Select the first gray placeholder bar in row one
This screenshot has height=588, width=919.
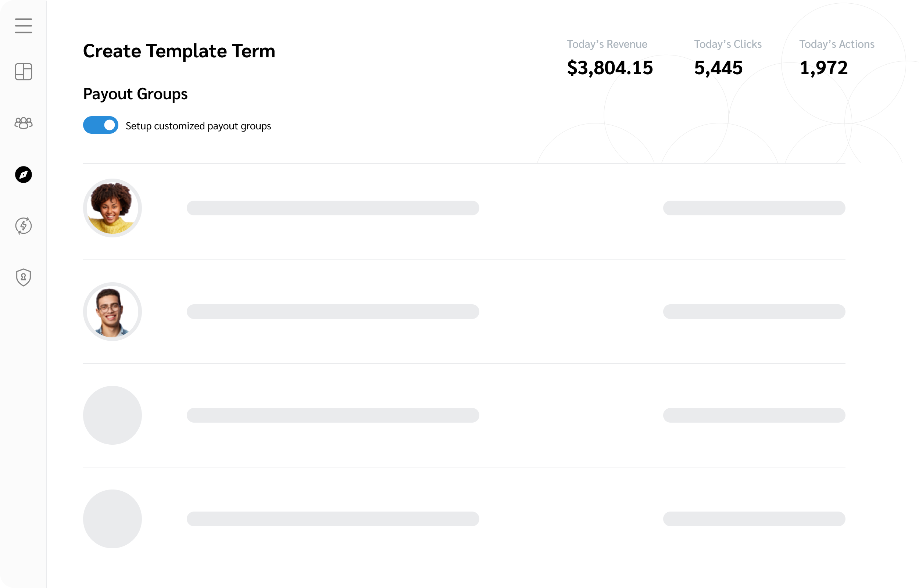pos(332,208)
